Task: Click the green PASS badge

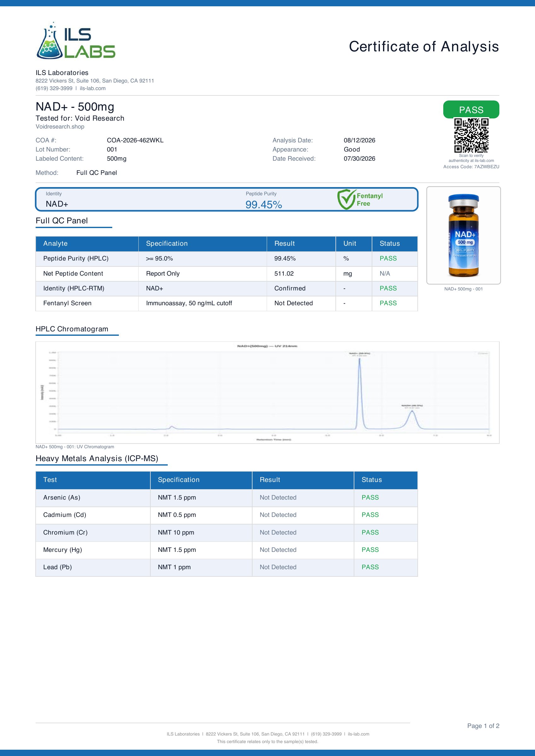Action: (471, 110)
